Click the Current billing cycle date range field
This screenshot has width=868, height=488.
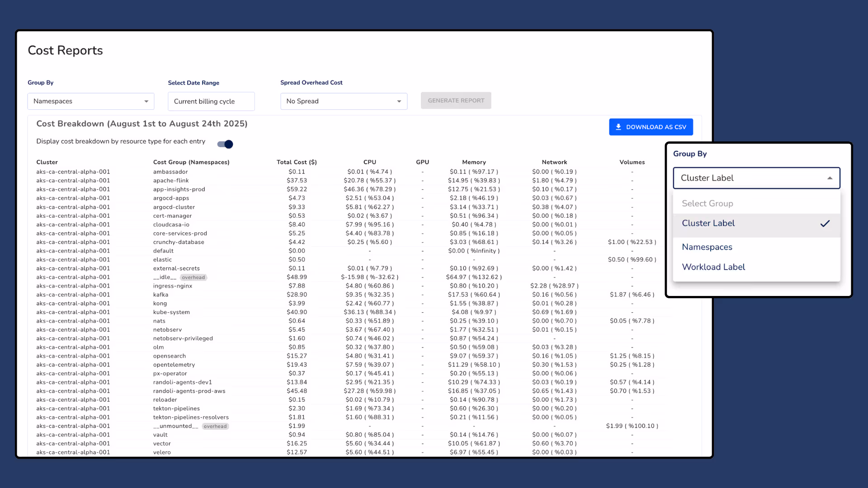pos(211,101)
